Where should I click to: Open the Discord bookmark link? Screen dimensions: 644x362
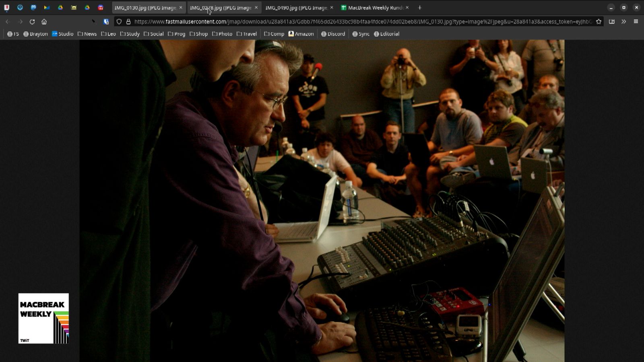[x=333, y=34]
